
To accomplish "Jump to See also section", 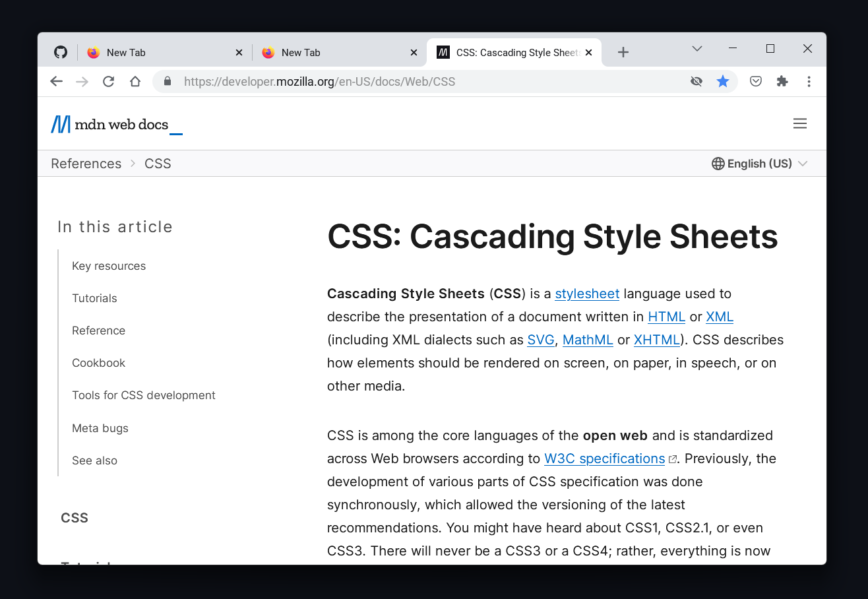I will click(x=94, y=460).
